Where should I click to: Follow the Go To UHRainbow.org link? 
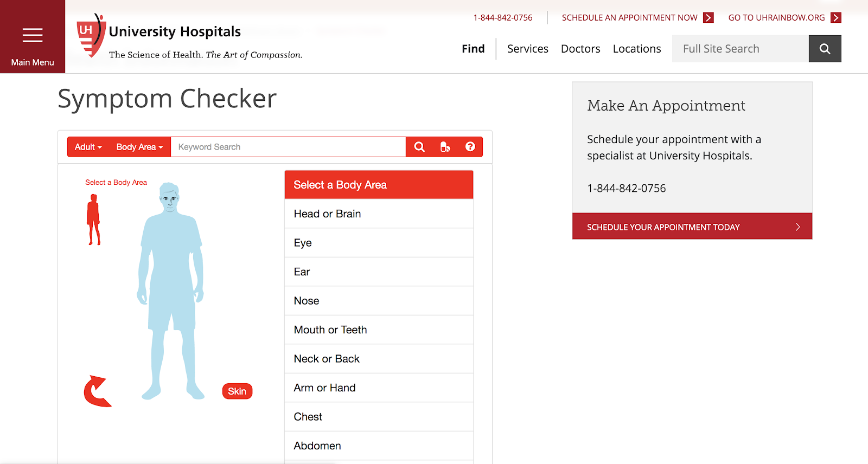coord(776,18)
